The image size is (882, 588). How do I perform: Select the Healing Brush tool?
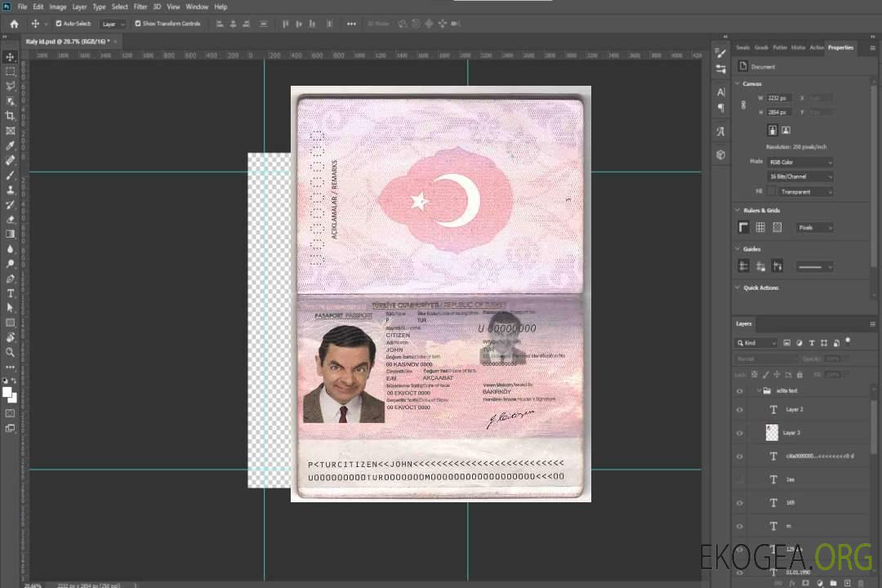[10, 160]
